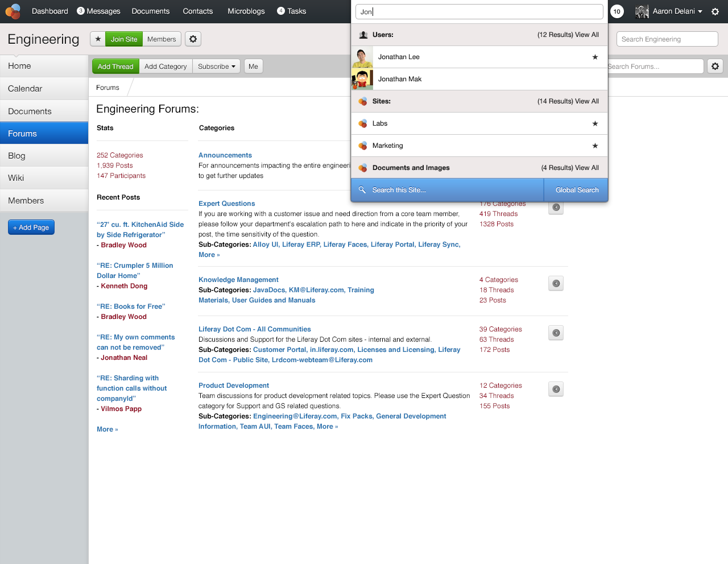Open Contacts in the top bar
The height and width of the screenshot is (564, 728).
(198, 11)
